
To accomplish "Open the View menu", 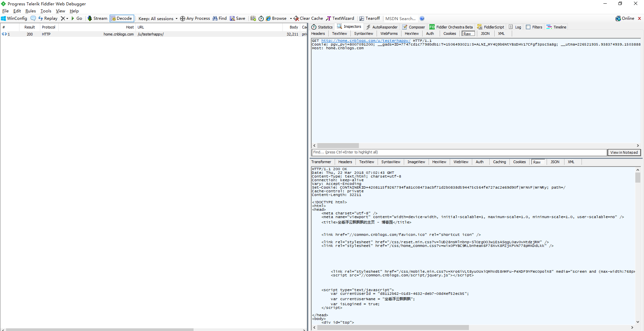I will (60, 11).
